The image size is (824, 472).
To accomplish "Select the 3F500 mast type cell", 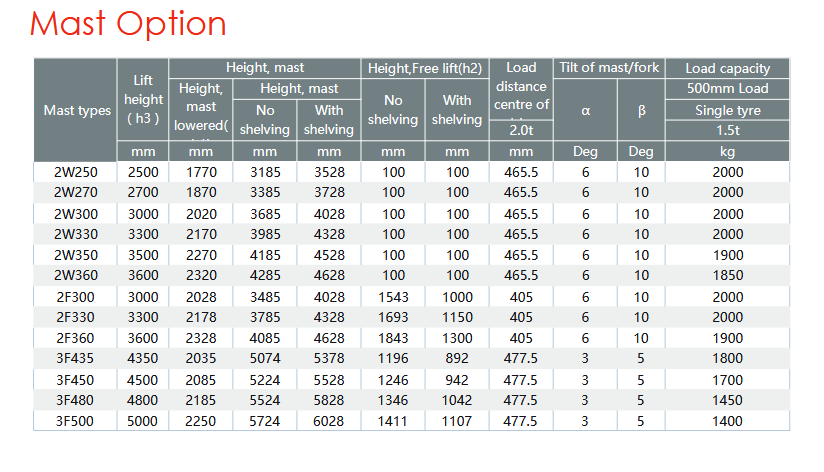I will 77,421.
